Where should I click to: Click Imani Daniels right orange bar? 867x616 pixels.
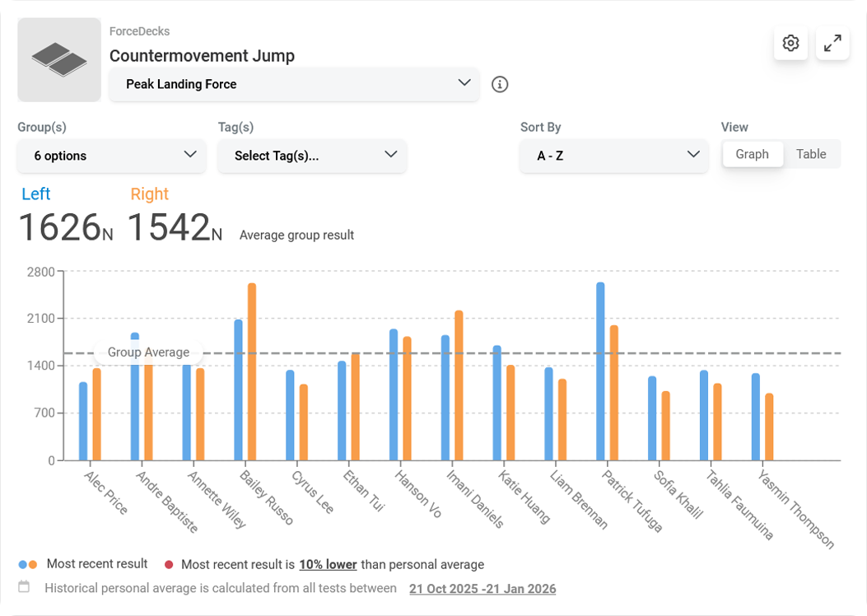click(459, 385)
